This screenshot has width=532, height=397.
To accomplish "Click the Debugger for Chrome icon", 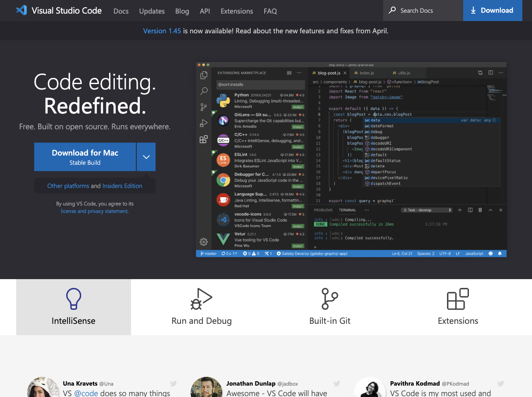I will click(223, 180).
